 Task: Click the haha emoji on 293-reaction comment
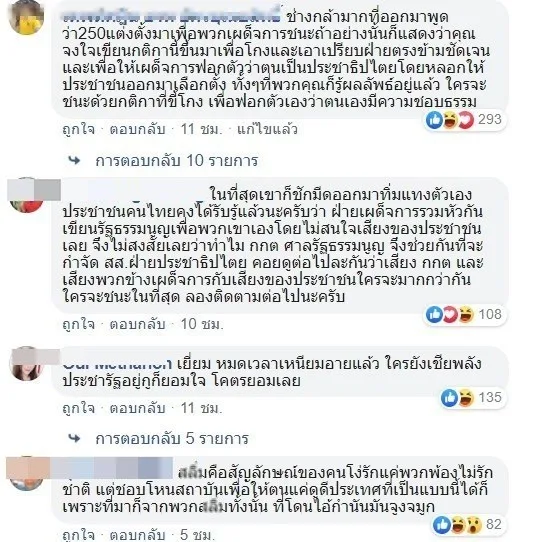450,120
